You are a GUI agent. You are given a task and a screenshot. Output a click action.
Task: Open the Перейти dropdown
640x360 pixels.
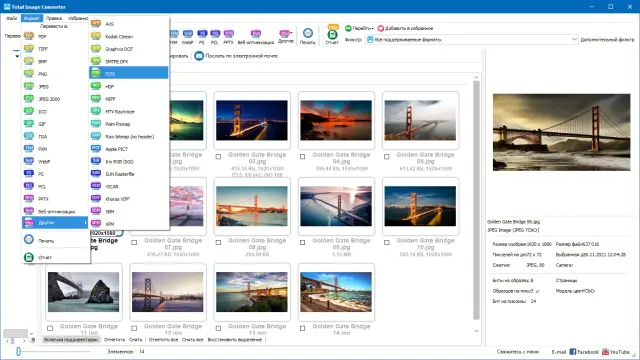[359, 28]
